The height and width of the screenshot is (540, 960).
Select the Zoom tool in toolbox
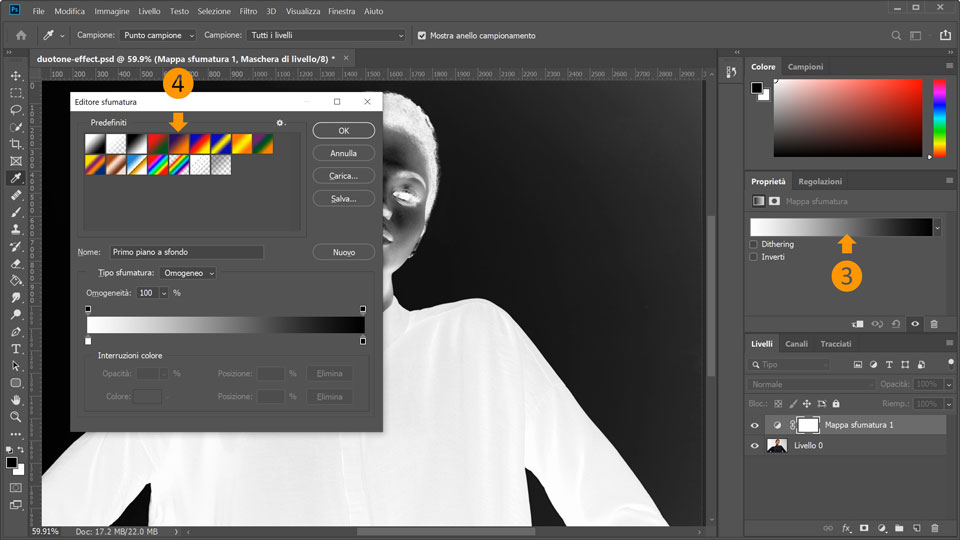click(x=16, y=417)
